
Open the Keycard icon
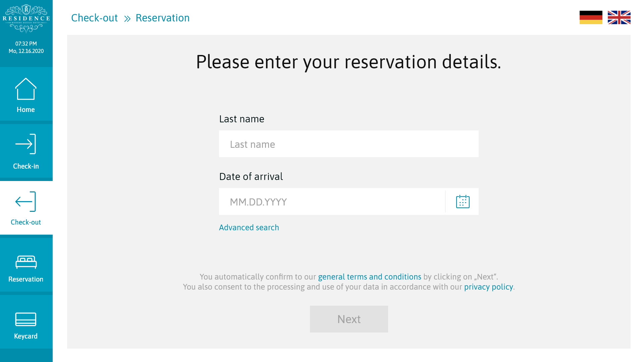click(26, 319)
